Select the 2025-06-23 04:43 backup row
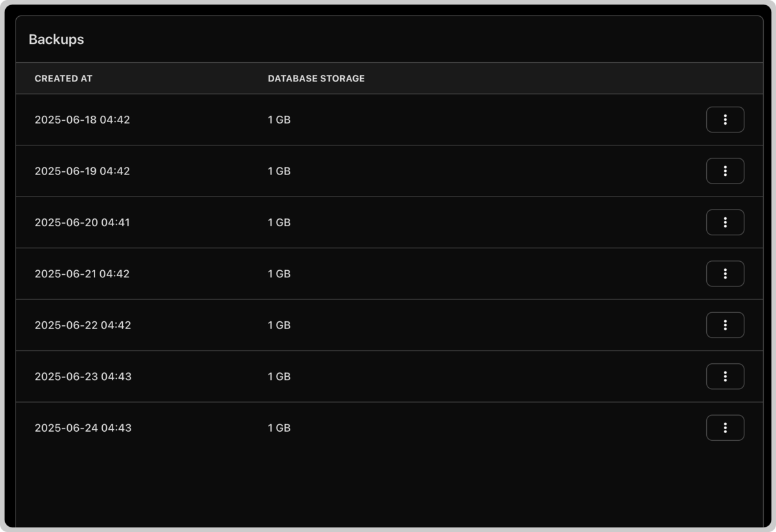This screenshot has height=532, width=776. pyautogui.click(x=389, y=376)
